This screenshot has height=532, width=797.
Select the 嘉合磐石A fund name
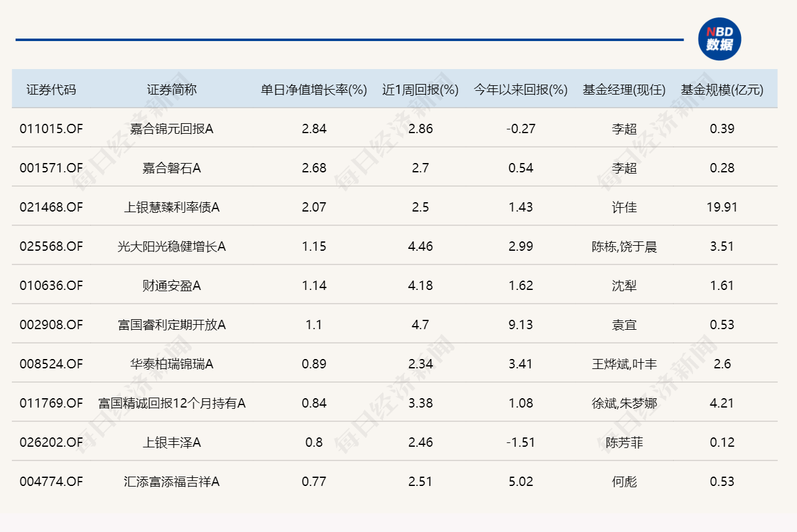click(x=172, y=168)
